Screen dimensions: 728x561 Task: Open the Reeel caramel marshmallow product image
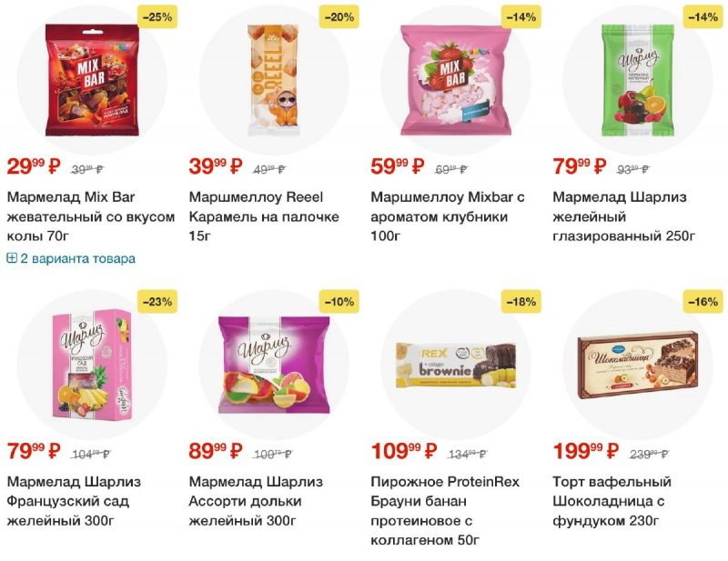pos(274,80)
